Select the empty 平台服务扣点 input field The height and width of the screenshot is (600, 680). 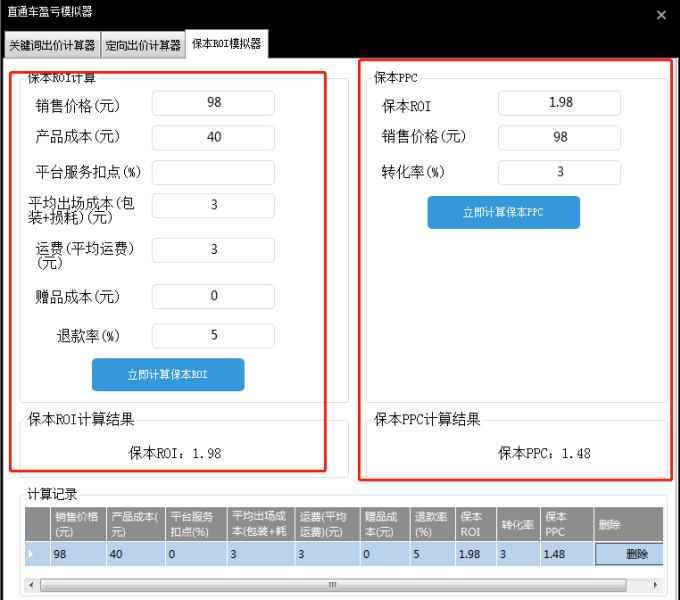(x=213, y=172)
